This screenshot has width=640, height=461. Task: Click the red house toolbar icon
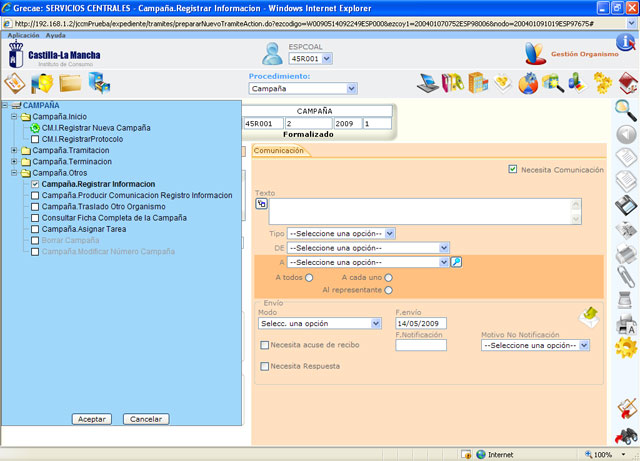pyautogui.click(x=628, y=83)
